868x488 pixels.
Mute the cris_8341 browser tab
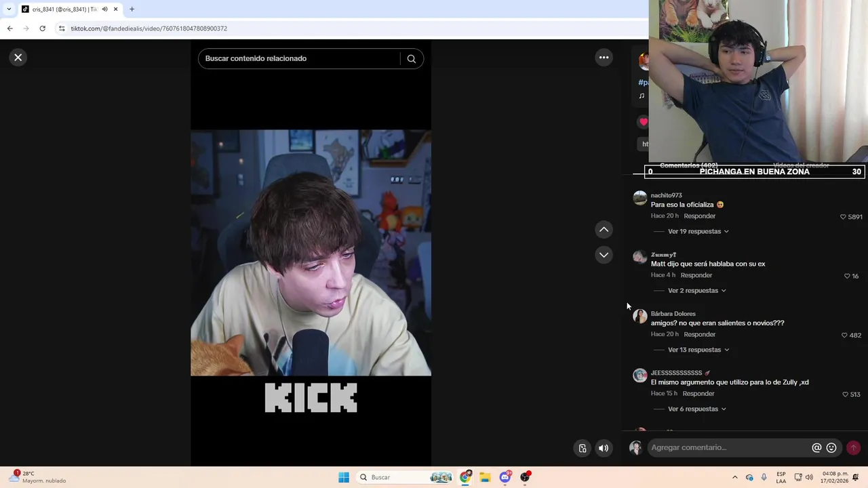(x=104, y=9)
